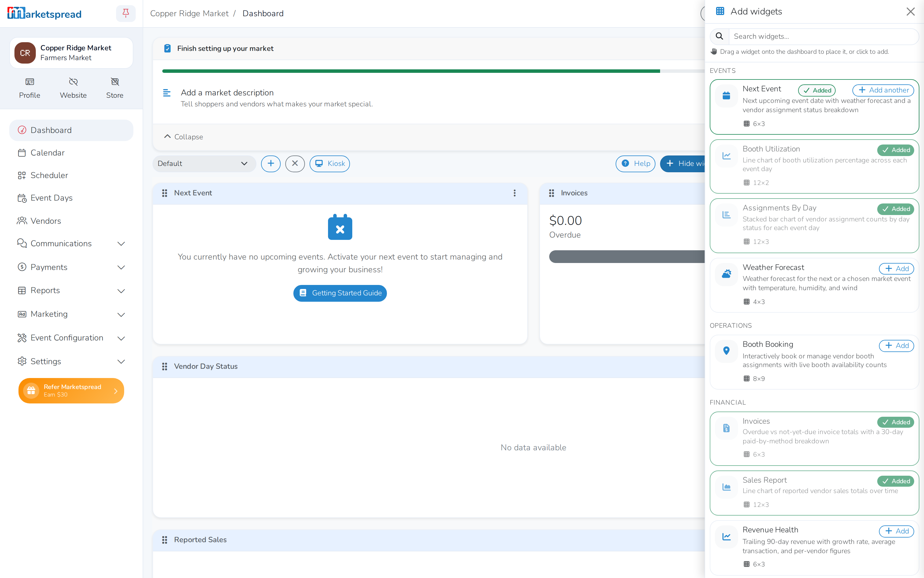
Task: Add a new dashboard layout plus icon
Action: point(271,164)
